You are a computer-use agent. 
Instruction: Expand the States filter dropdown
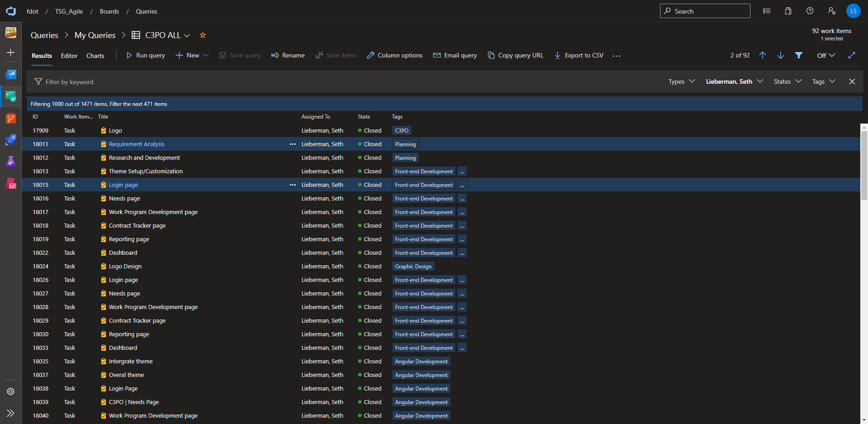[787, 81]
